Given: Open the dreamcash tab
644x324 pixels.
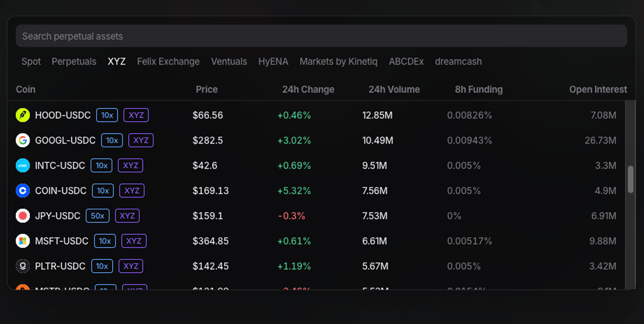Looking at the screenshot, I should (458, 61).
